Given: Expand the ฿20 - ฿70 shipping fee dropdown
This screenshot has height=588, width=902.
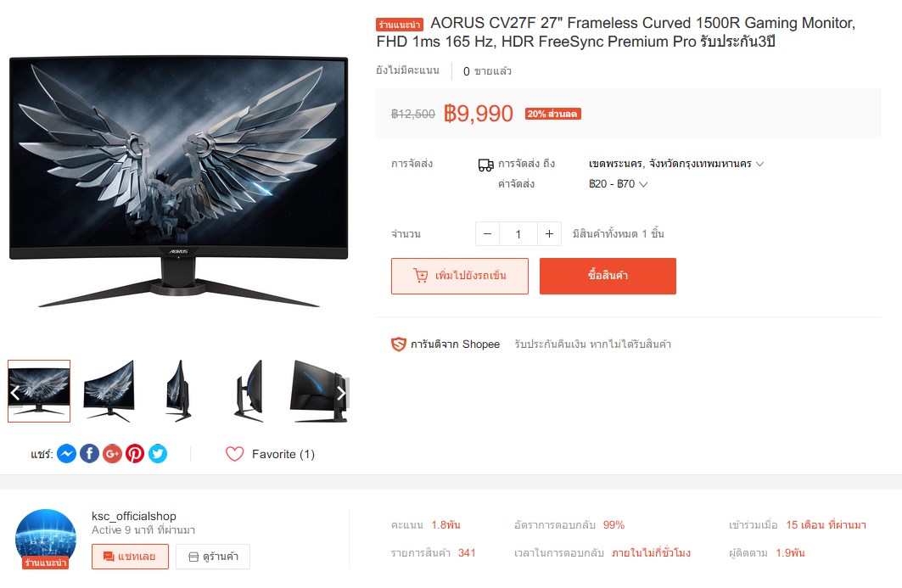Looking at the screenshot, I should point(619,184).
